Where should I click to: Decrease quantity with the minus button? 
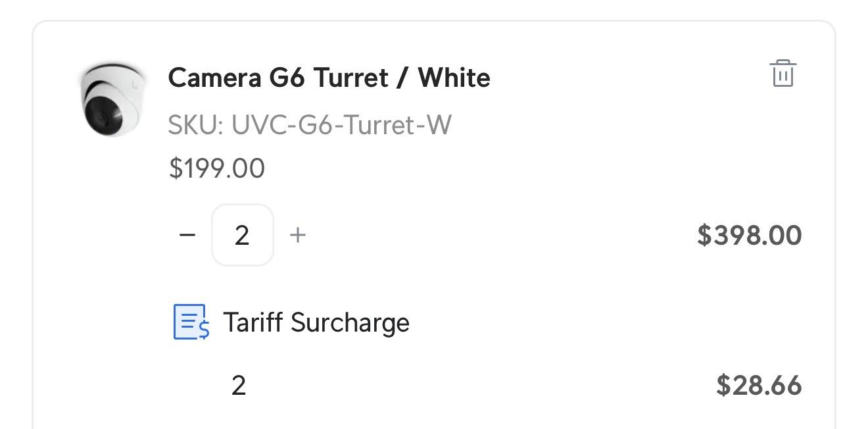pos(187,235)
